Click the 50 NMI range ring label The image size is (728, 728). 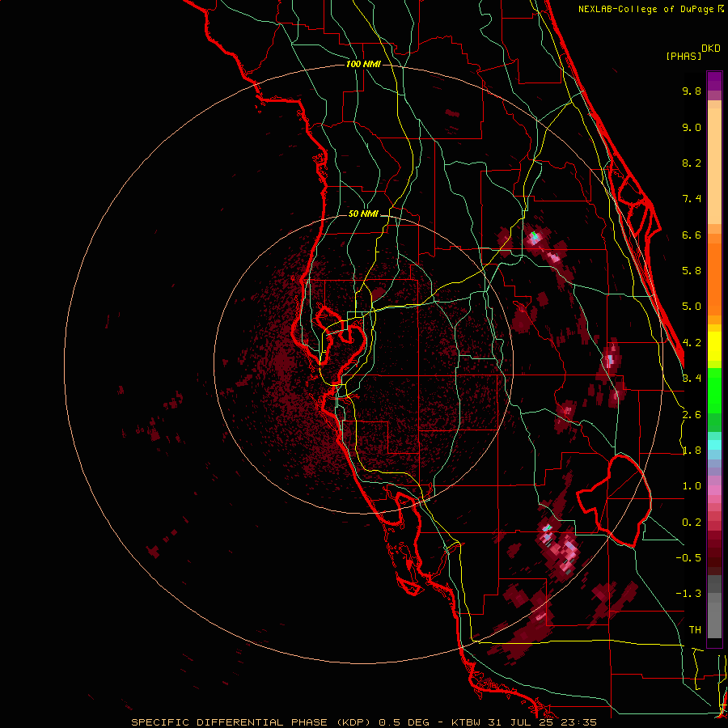click(x=363, y=214)
